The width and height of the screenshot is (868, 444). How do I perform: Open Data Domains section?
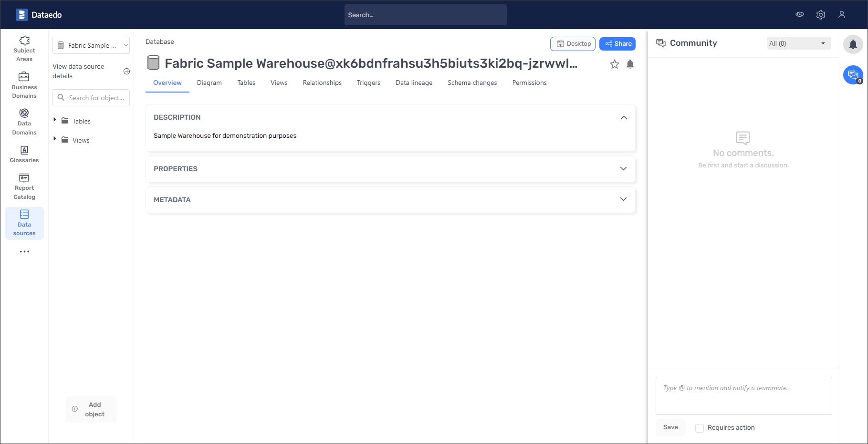[24, 122]
